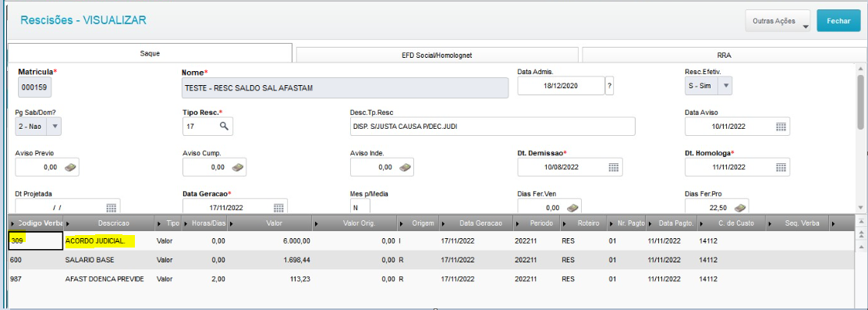Screen dimensions: 868x310
Task: Select the 113,23 Valor cell
Action: tap(270, 279)
